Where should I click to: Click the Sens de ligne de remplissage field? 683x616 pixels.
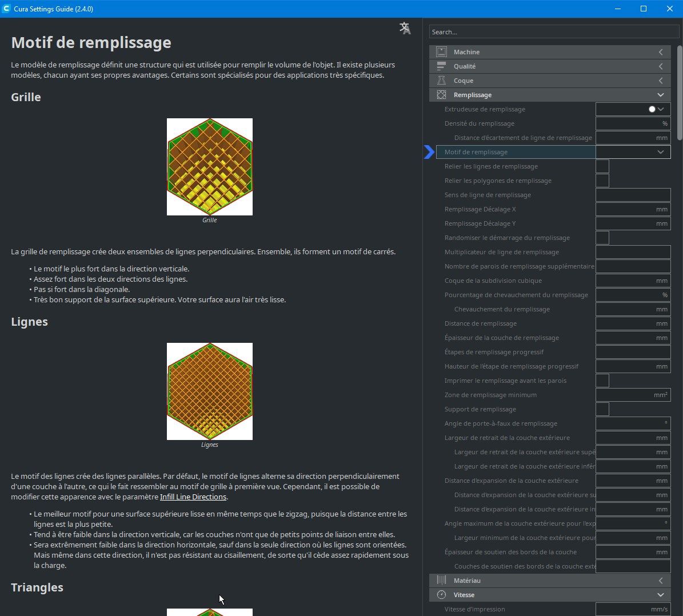tap(633, 195)
